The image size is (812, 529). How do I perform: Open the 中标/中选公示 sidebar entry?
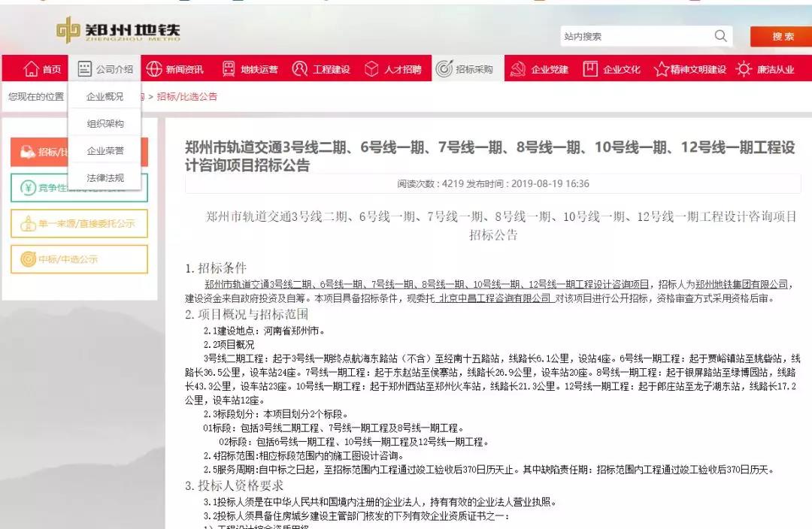pos(79,259)
